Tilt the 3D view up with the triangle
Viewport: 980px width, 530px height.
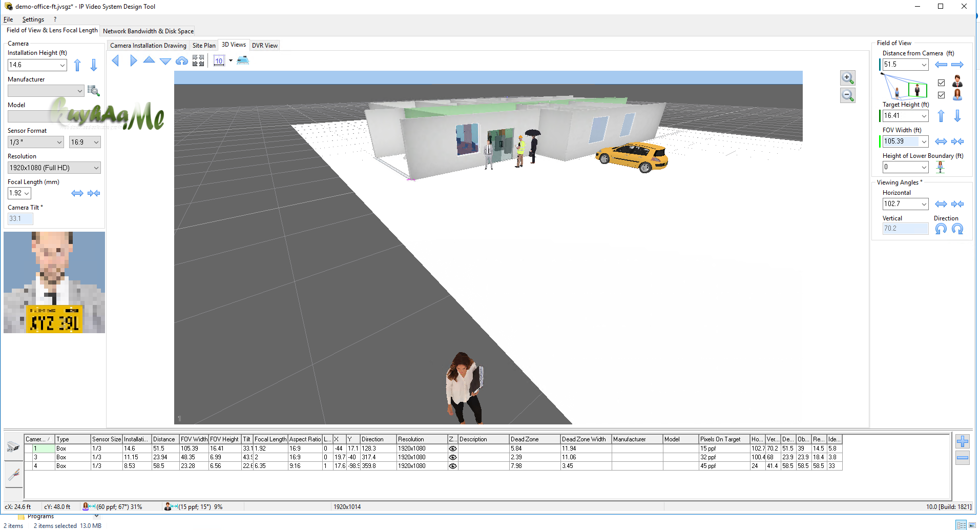click(x=149, y=60)
